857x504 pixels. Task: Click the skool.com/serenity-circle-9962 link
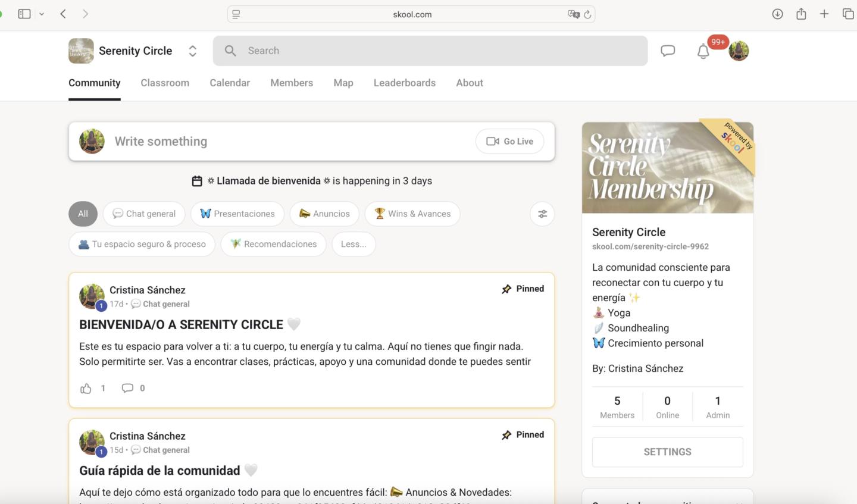[650, 246]
